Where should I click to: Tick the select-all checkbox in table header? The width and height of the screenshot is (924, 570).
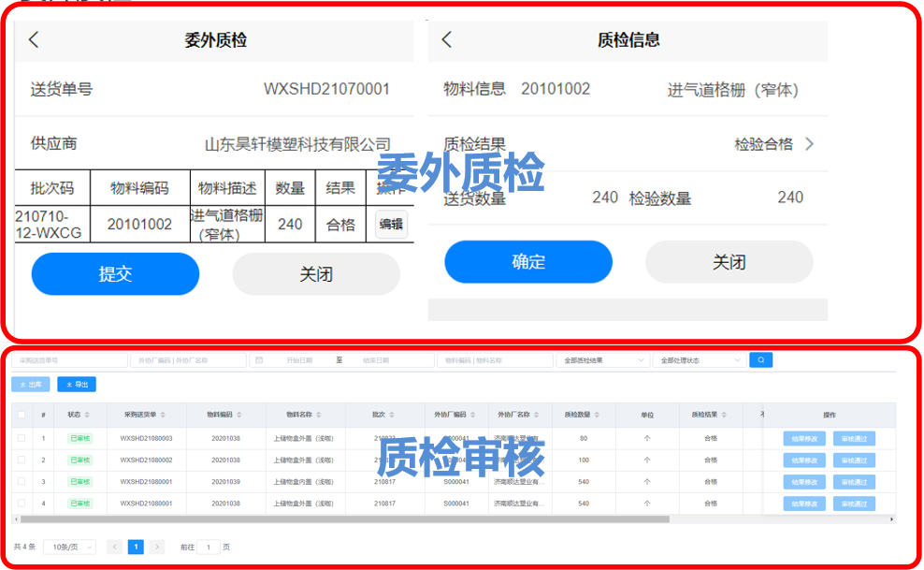click(22, 415)
